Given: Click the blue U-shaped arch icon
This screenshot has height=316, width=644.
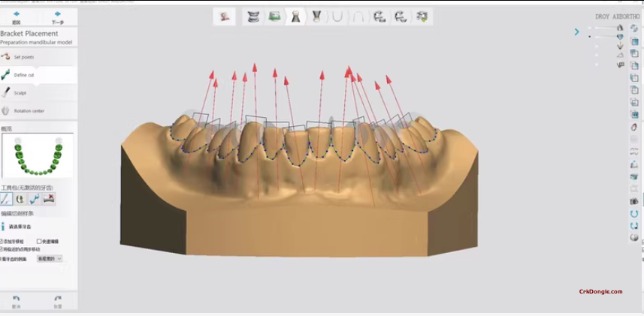Looking at the screenshot, I should [x=633, y=214].
